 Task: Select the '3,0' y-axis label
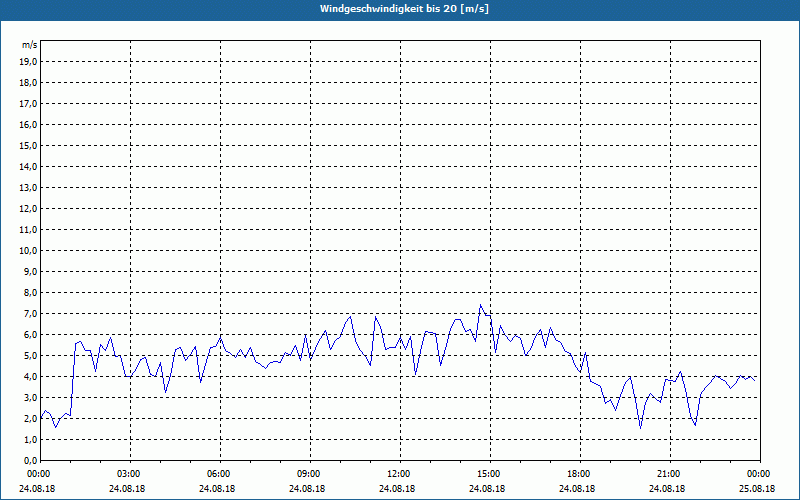click(30, 397)
